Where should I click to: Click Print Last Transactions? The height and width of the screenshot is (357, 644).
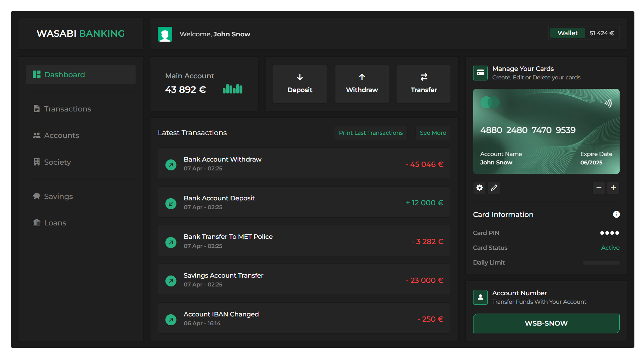tap(371, 133)
